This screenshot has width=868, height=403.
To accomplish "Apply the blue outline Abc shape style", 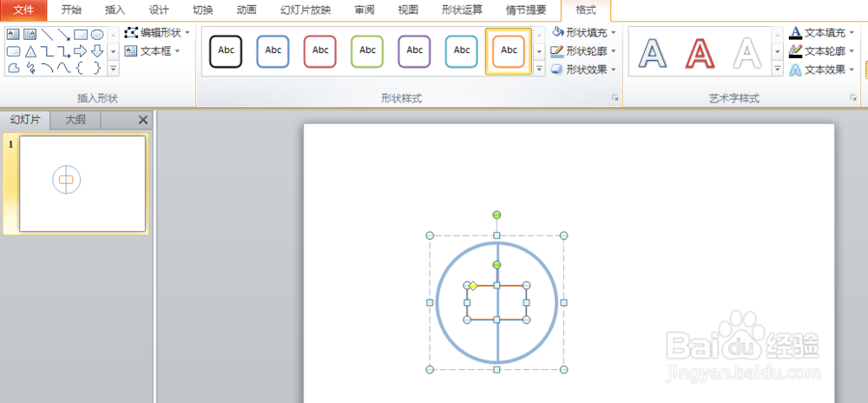I will pos(273,51).
